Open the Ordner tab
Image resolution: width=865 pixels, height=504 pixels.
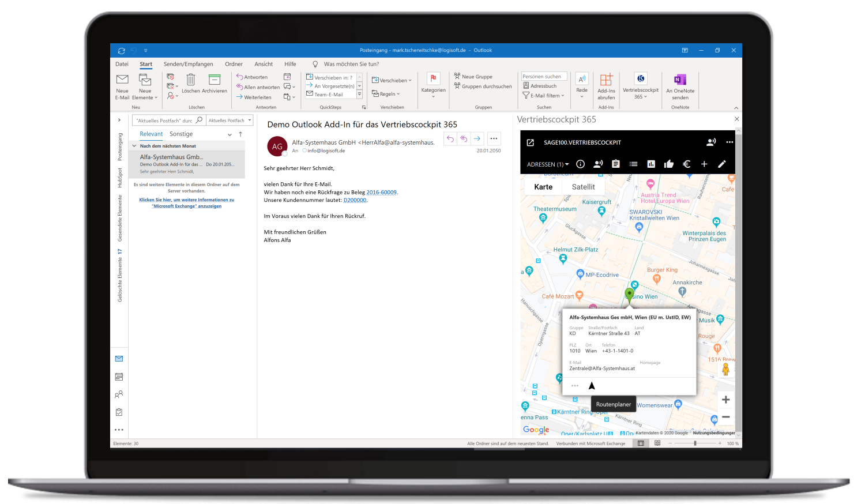click(x=234, y=64)
